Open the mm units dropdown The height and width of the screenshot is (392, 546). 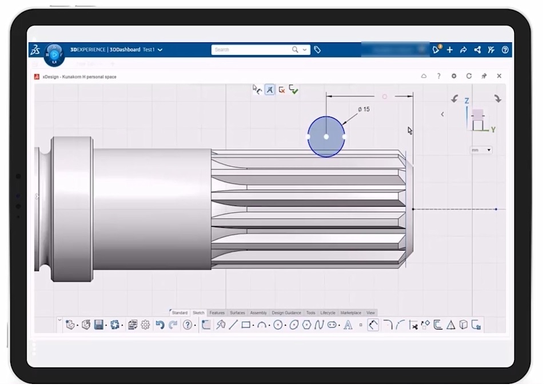point(481,150)
